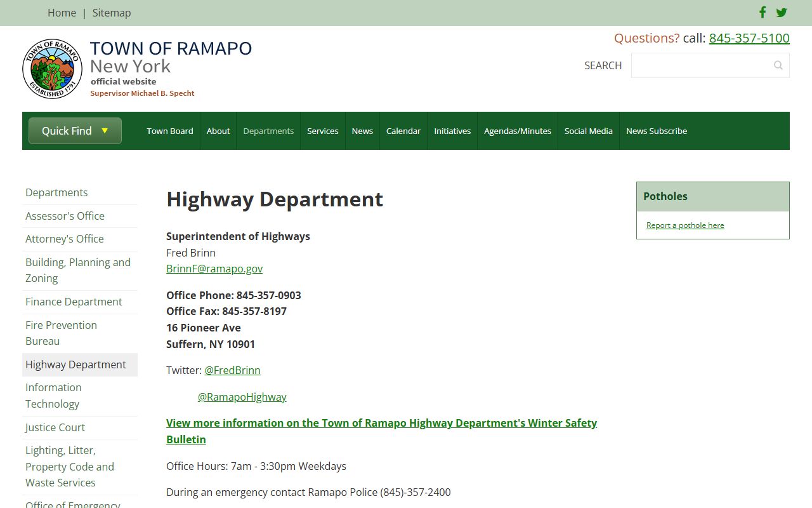Screen dimensions: 812x508
Task: Open the @RamapoHighway Twitter link
Action: (x=242, y=397)
